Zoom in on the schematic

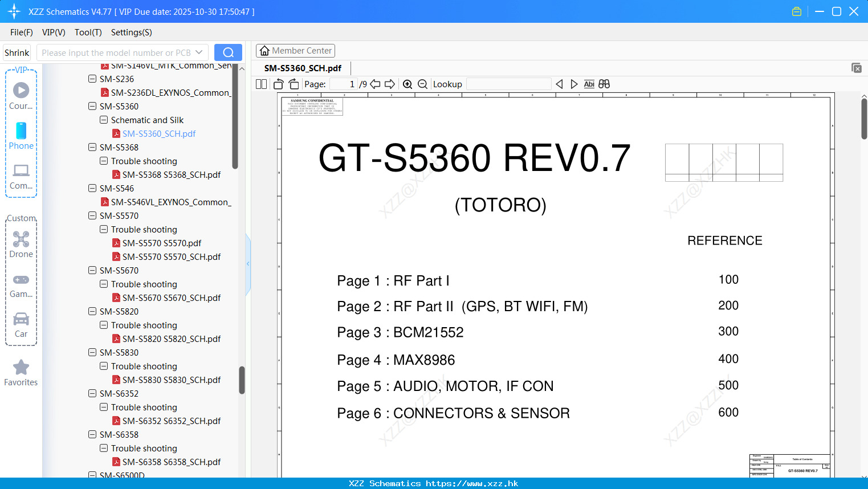pyautogui.click(x=407, y=84)
